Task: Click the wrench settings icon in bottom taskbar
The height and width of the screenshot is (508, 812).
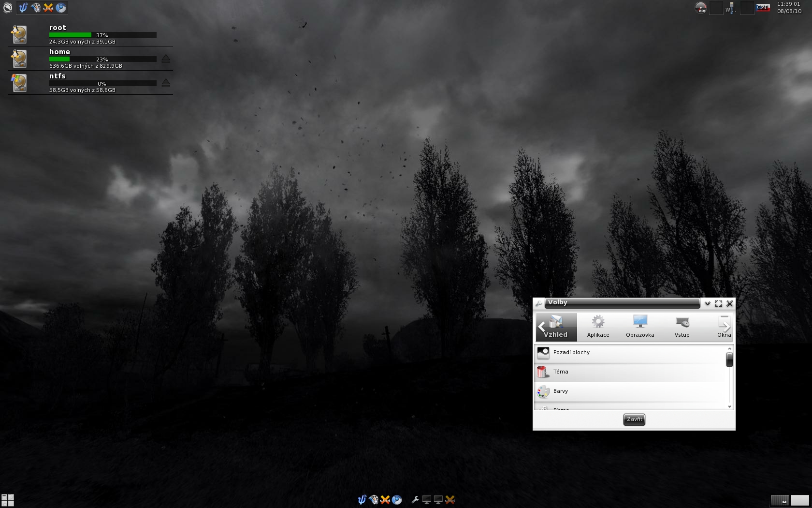Action: pyautogui.click(x=415, y=500)
